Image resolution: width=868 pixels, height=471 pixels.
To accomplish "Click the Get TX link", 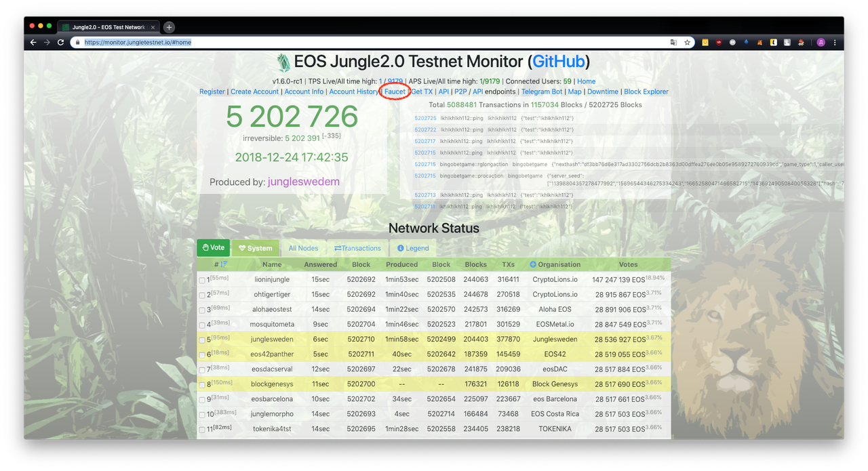I will (422, 91).
